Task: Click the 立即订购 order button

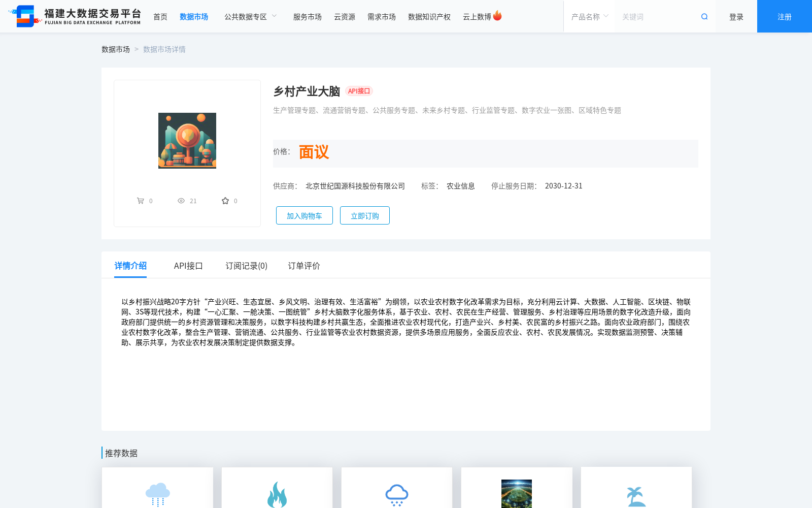Action: 364,215
